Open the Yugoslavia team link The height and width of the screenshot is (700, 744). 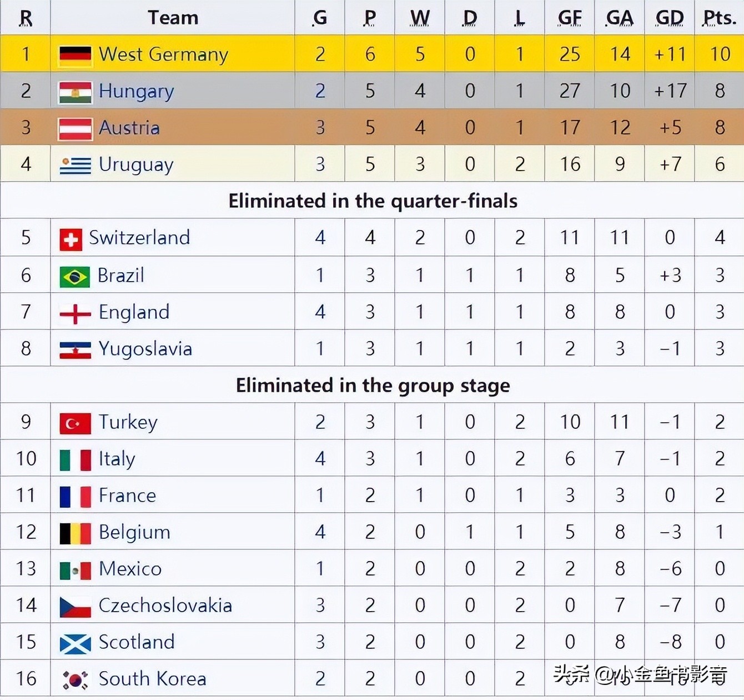pos(145,349)
